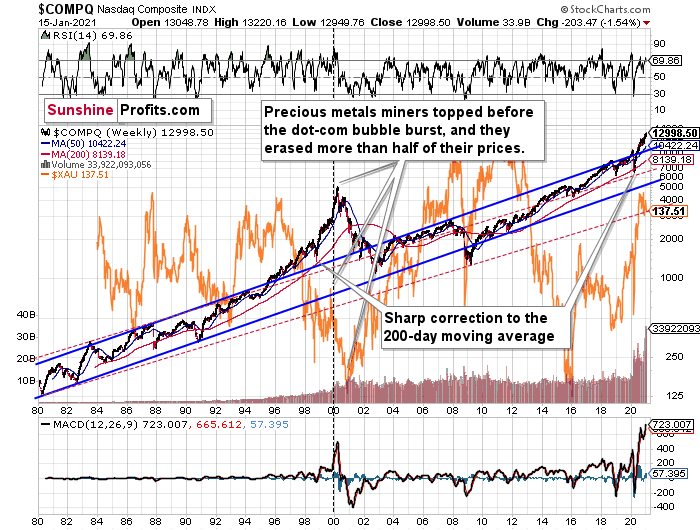700x530 pixels.
Task: Click the 12998.50 price label tag
Action: click(674, 133)
